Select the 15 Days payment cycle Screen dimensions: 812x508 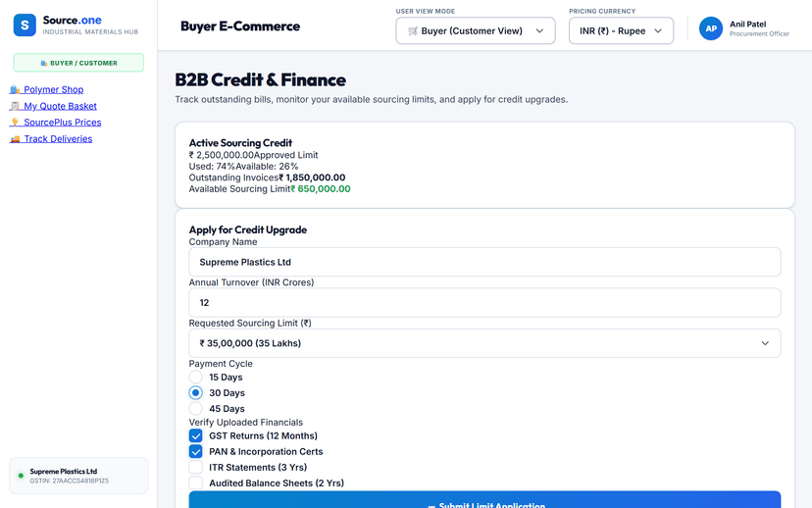[x=196, y=377]
